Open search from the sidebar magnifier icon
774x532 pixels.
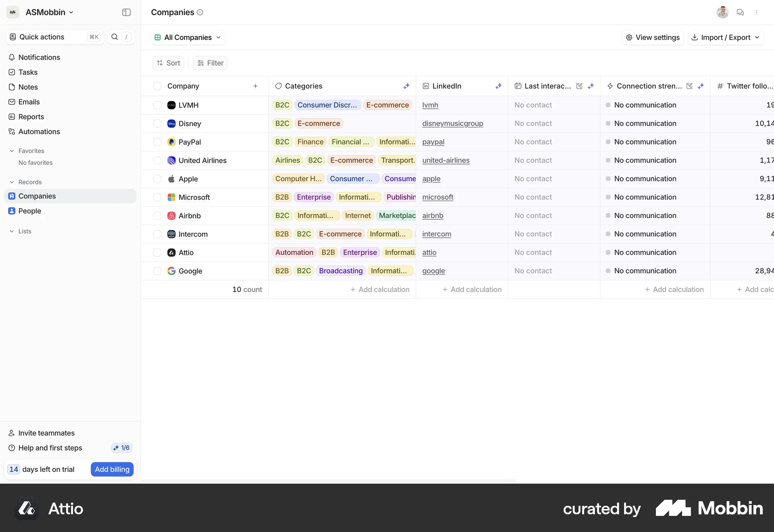click(x=115, y=37)
